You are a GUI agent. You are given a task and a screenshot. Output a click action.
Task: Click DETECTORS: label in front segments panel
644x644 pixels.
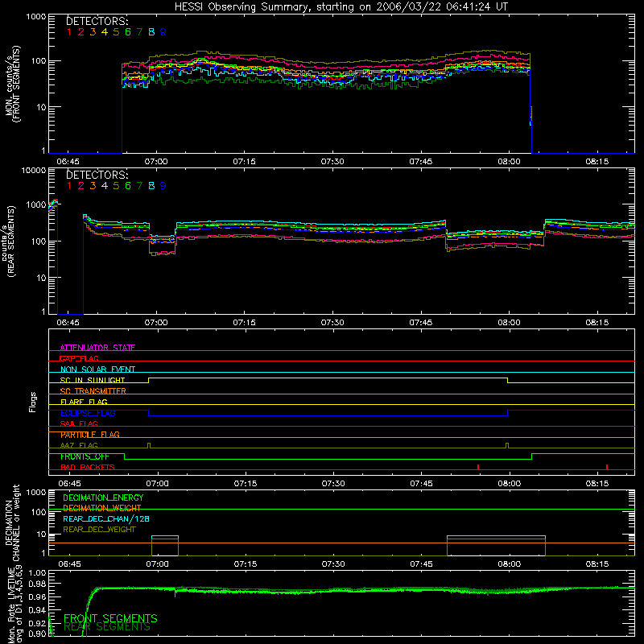pos(97,21)
